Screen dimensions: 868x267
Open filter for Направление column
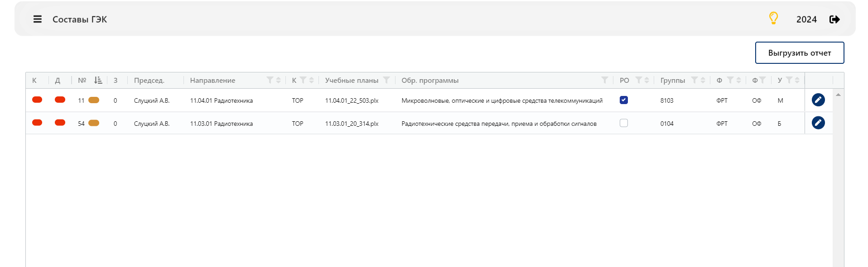(x=270, y=80)
